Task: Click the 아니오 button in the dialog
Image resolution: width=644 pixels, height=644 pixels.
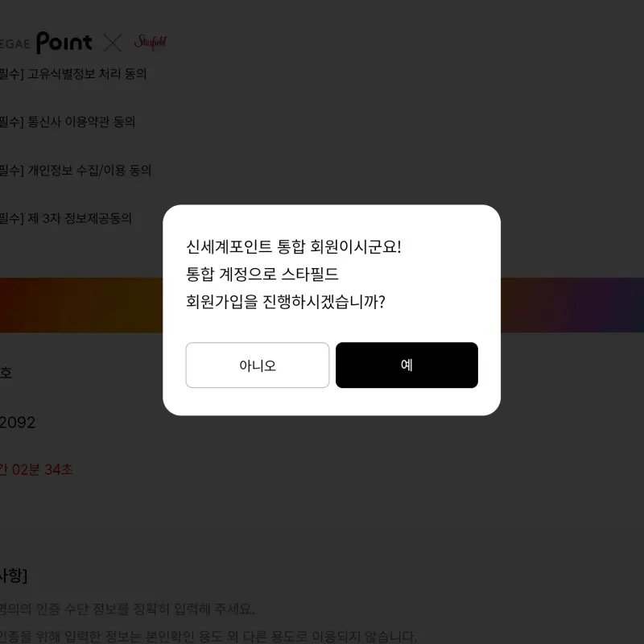Action: (x=257, y=365)
